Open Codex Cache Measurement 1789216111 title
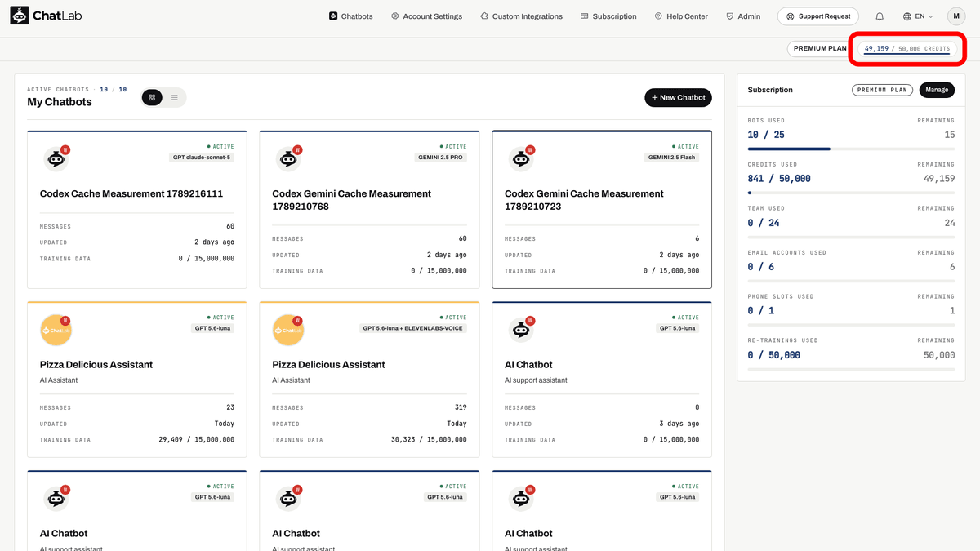Image resolution: width=980 pixels, height=551 pixels. coord(131,193)
